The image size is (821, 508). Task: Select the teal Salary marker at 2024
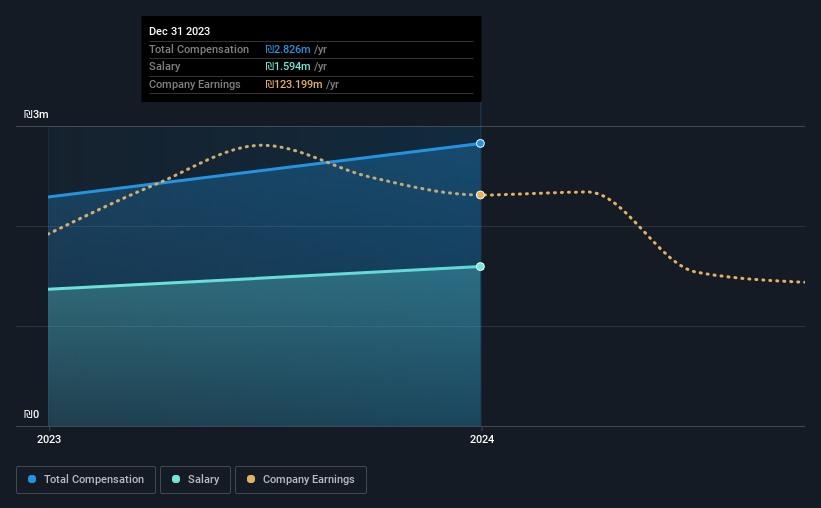click(x=480, y=267)
